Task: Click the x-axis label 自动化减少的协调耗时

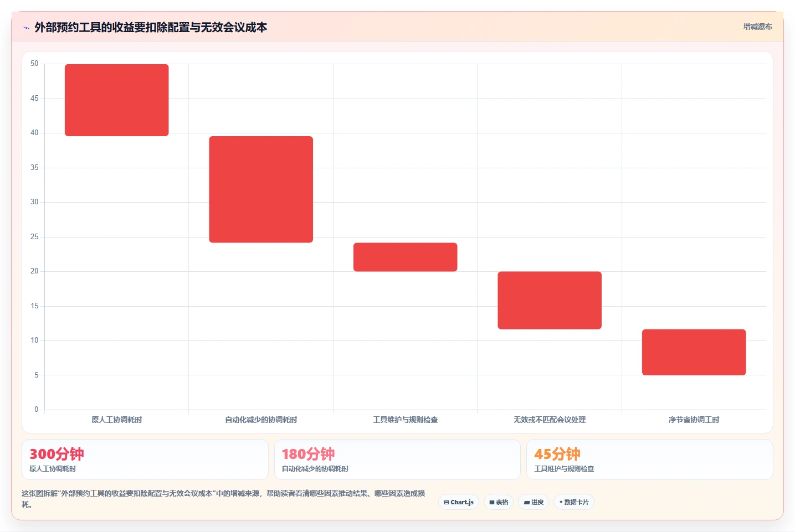Action: [x=261, y=420]
